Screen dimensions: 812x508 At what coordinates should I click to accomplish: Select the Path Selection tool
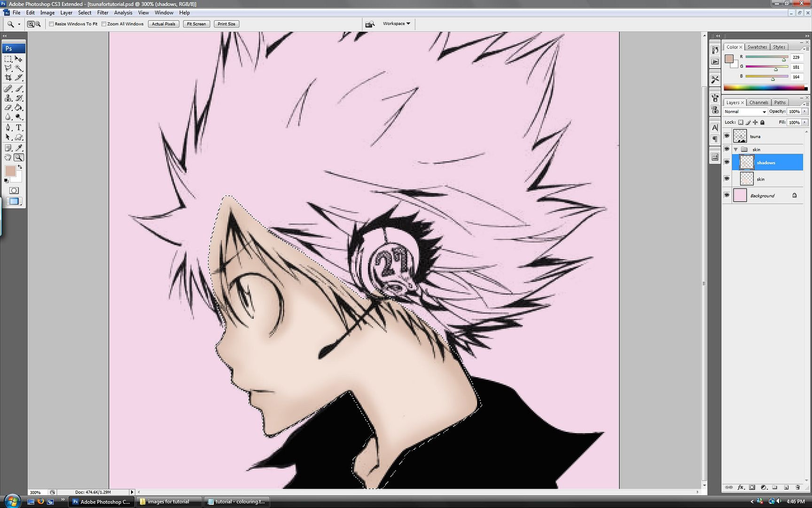coord(8,137)
